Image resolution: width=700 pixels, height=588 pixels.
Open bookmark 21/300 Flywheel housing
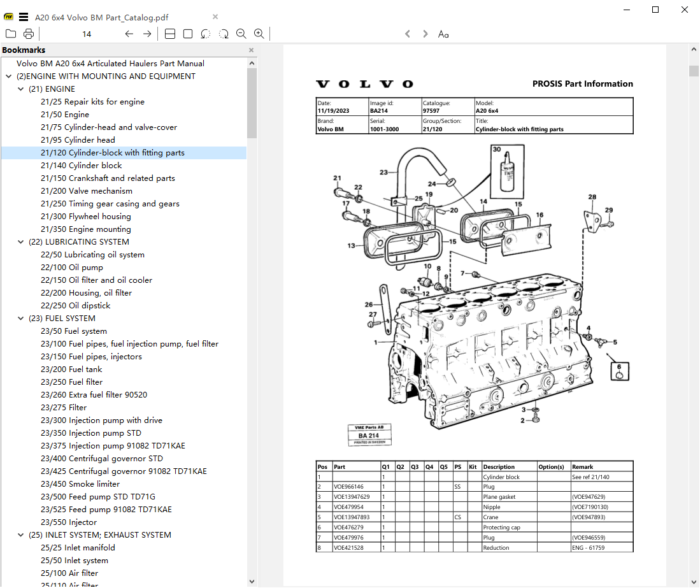86,216
